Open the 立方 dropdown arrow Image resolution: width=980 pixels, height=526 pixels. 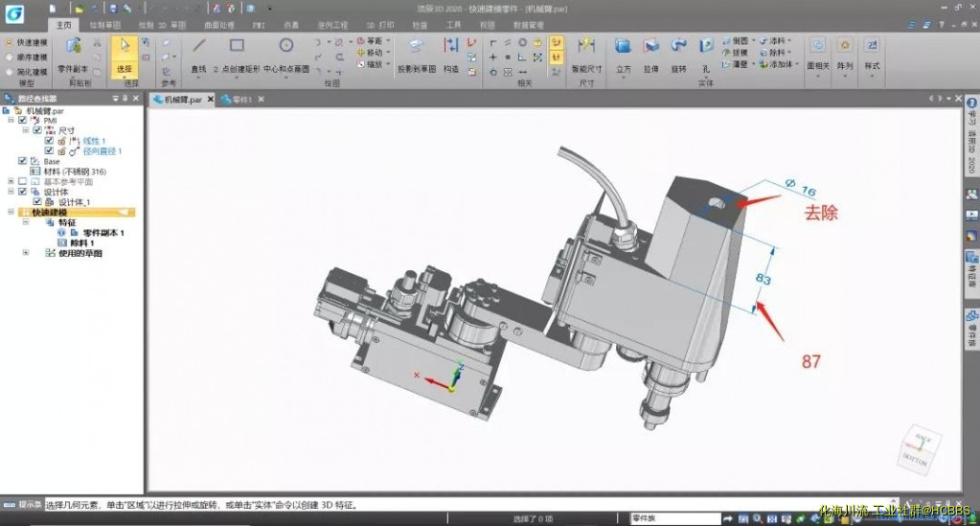click(623, 78)
